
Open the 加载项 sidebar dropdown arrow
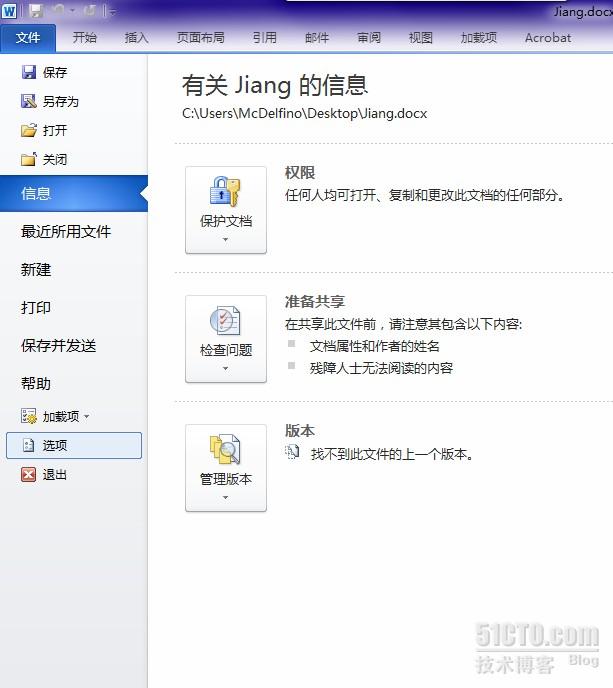pos(86,416)
